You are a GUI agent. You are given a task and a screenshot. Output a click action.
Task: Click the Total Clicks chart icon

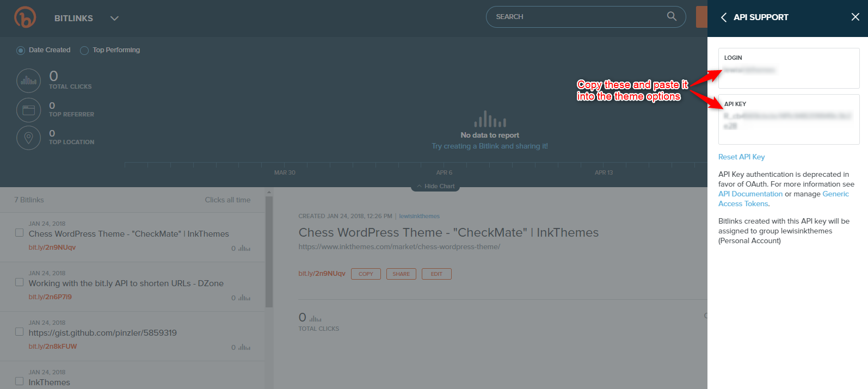click(29, 81)
